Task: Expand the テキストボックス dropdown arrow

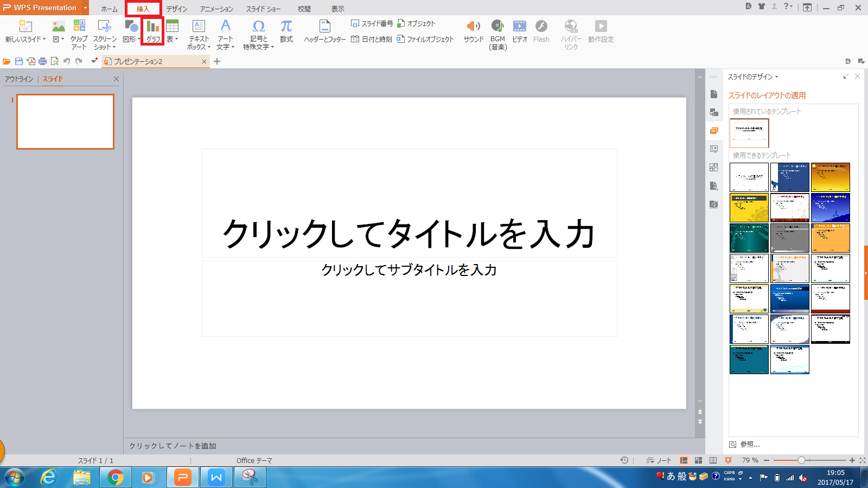Action: point(209,47)
